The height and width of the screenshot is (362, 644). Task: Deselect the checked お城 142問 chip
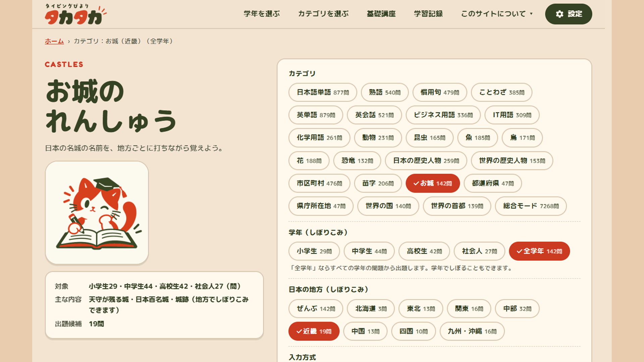click(433, 183)
